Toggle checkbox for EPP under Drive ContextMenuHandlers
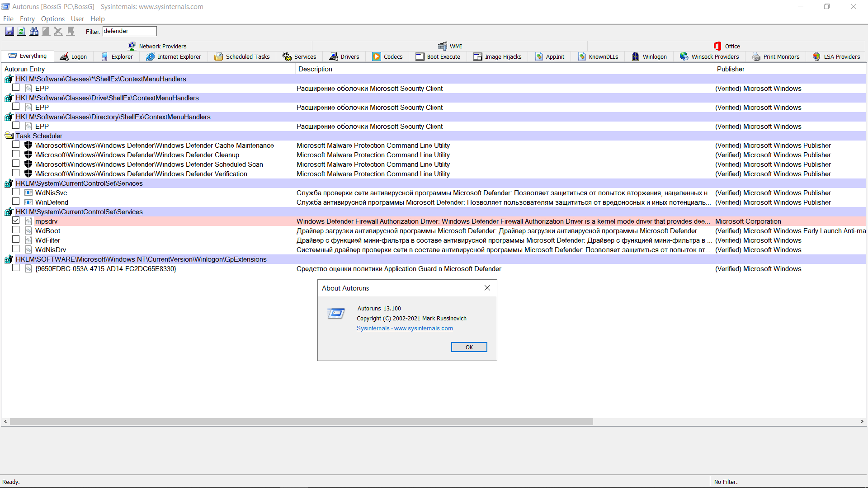868x488 pixels. 16,107
